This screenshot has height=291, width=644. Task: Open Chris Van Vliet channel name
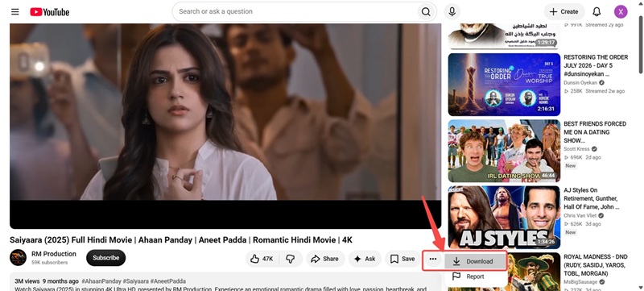[x=580, y=216]
